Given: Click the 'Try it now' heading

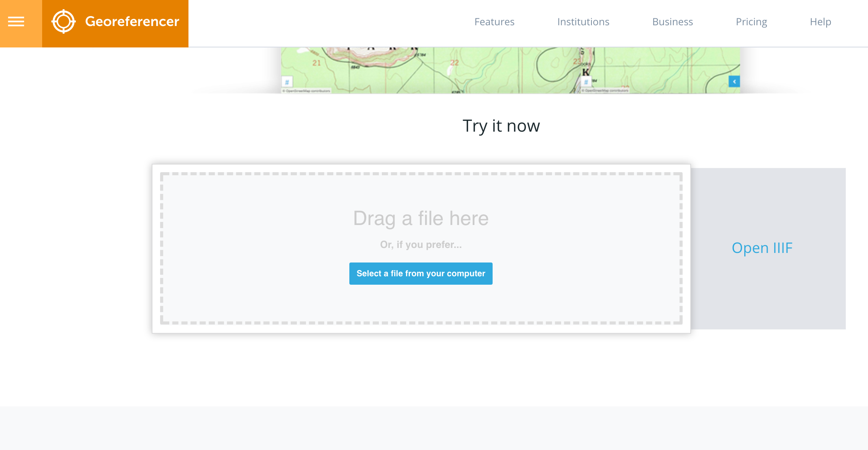Looking at the screenshot, I should (x=501, y=126).
